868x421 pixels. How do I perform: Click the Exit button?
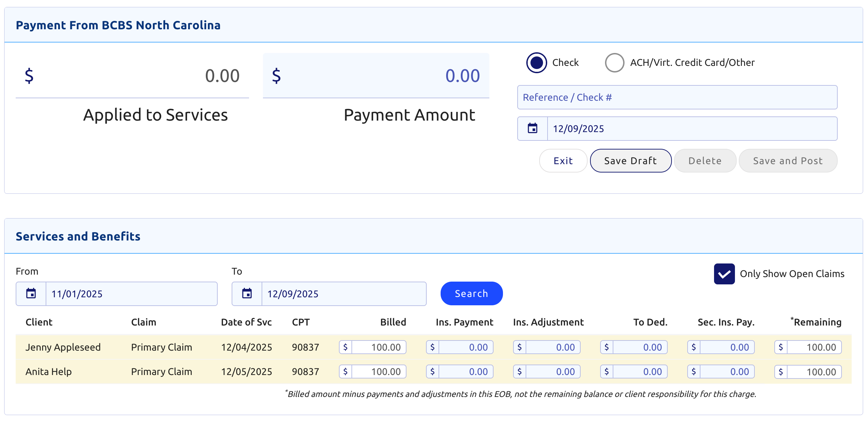563,161
